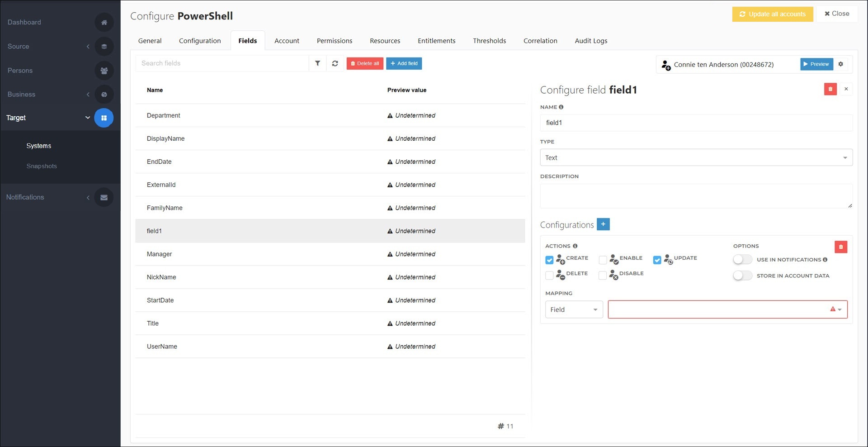Click the Business sidebar icon
This screenshot has height=447, width=868.
pos(104,95)
